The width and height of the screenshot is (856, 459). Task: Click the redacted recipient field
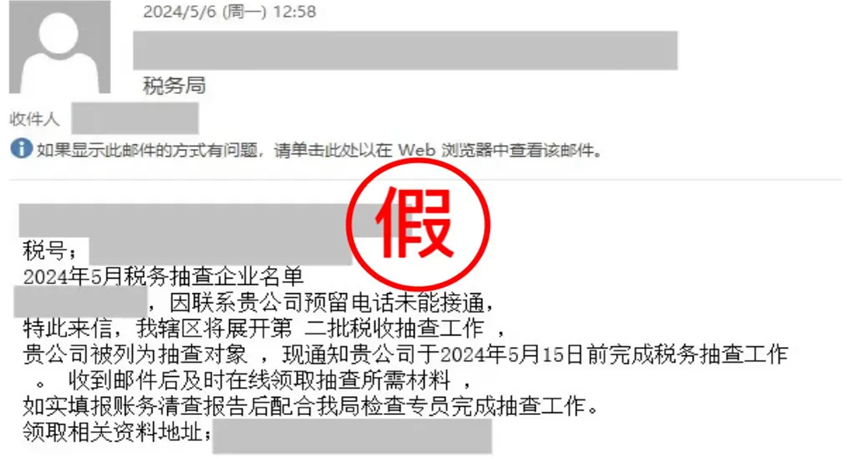point(135,118)
